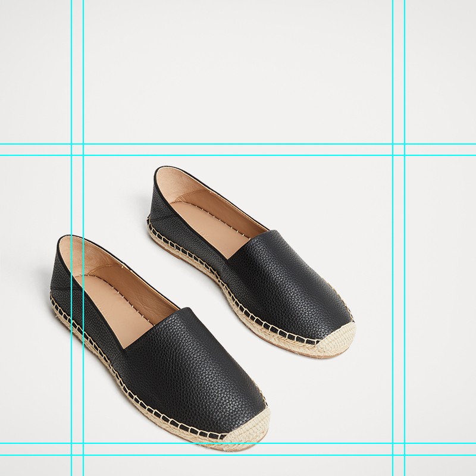
Task: Click the bottommost horizontal cyan guide
Action: [x=238, y=455]
